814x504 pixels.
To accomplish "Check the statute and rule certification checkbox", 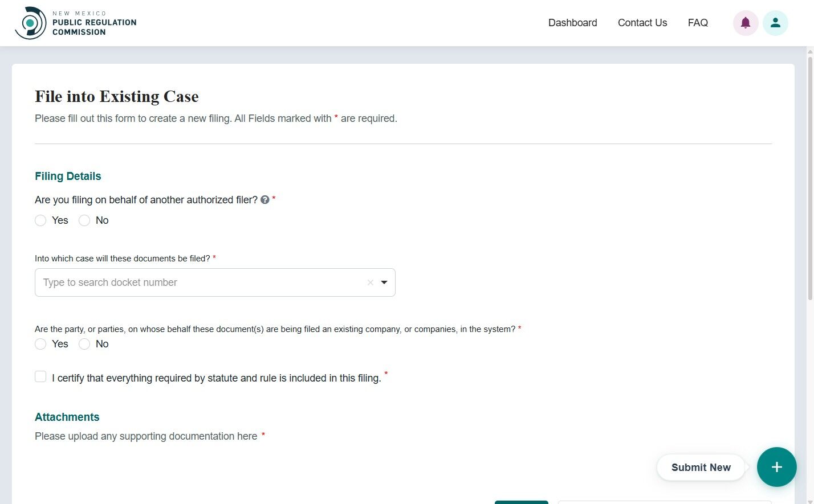I will point(40,376).
